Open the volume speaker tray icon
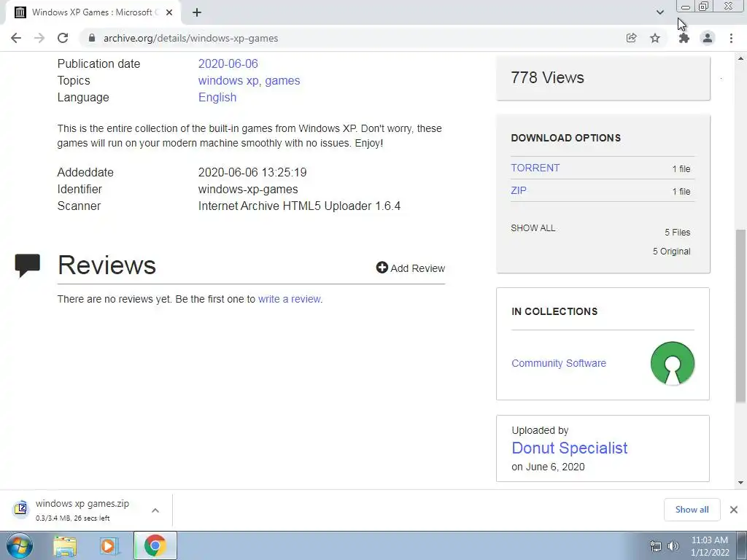The width and height of the screenshot is (747, 560). pos(673,546)
